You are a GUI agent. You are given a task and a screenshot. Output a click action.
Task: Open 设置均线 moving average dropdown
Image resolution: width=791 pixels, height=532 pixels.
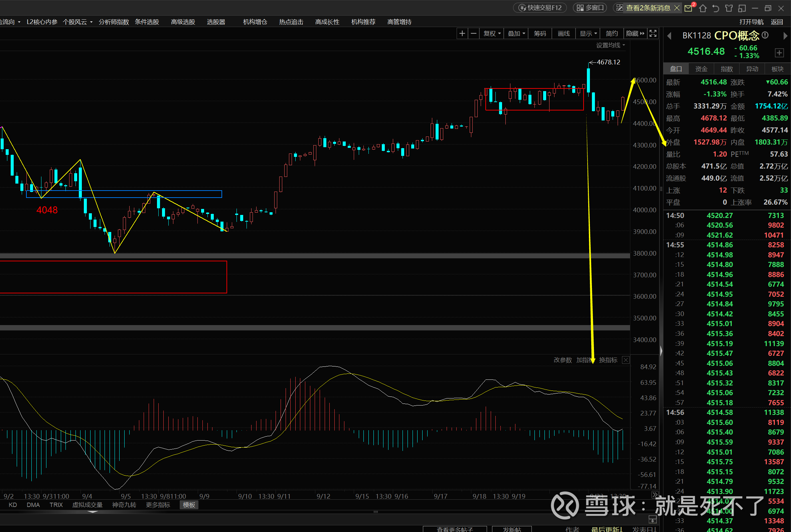[x=610, y=45]
